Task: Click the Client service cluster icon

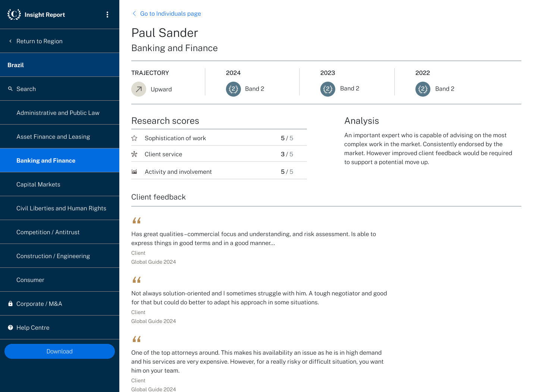Action: [x=134, y=154]
